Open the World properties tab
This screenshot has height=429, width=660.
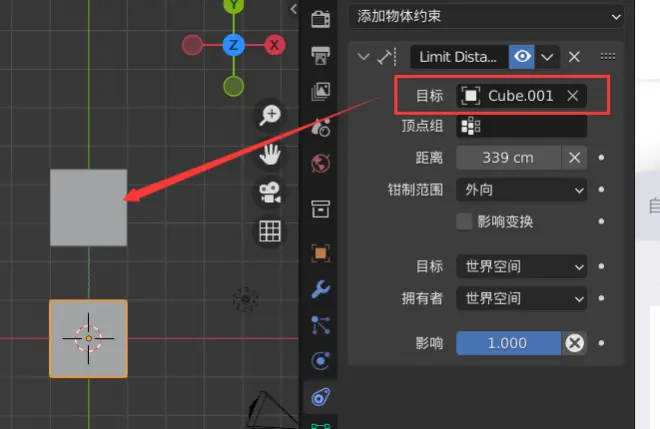(x=320, y=163)
